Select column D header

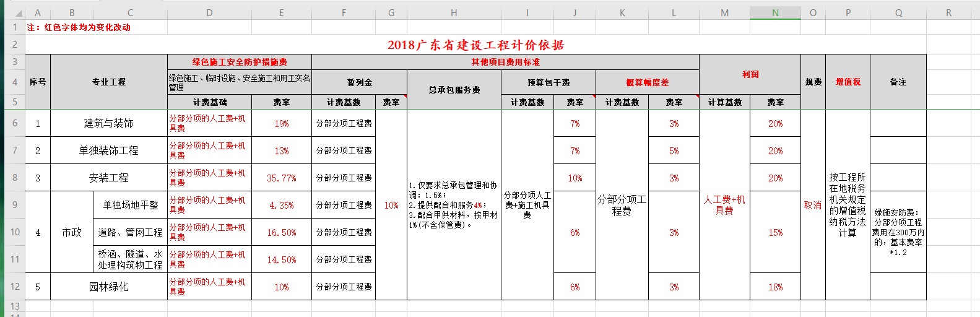point(209,13)
